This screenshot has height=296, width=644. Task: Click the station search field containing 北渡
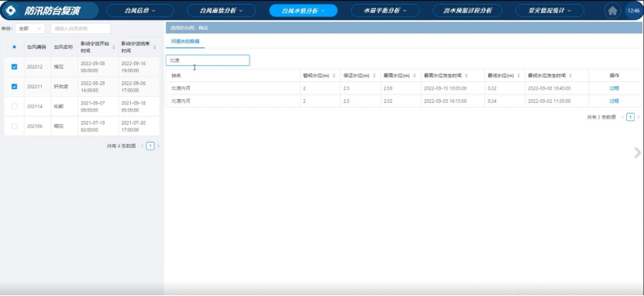[x=208, y=60]
